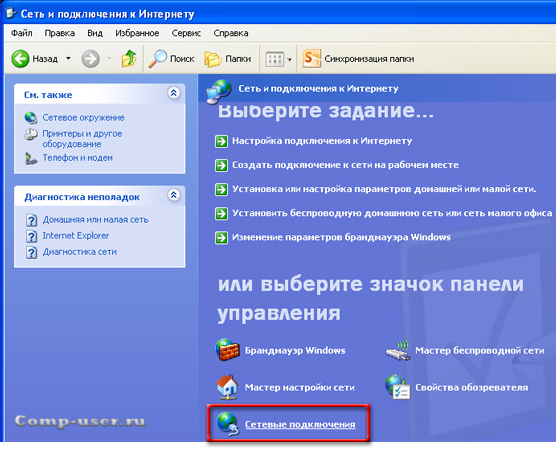This screenshot has width=556, height=451.
Task: Collapse the См. также panel
Action: pos(174,93)
